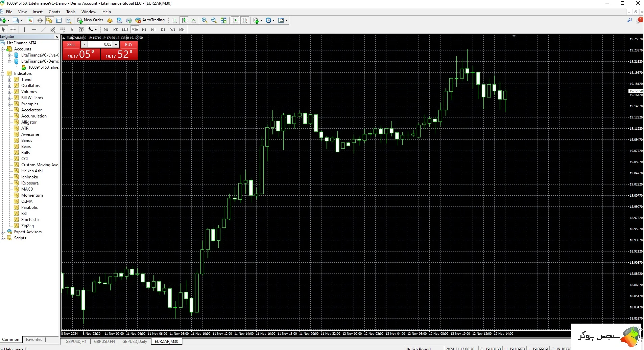
Task: Select the Cursor arrow tool
Action: tap(3, 29)
